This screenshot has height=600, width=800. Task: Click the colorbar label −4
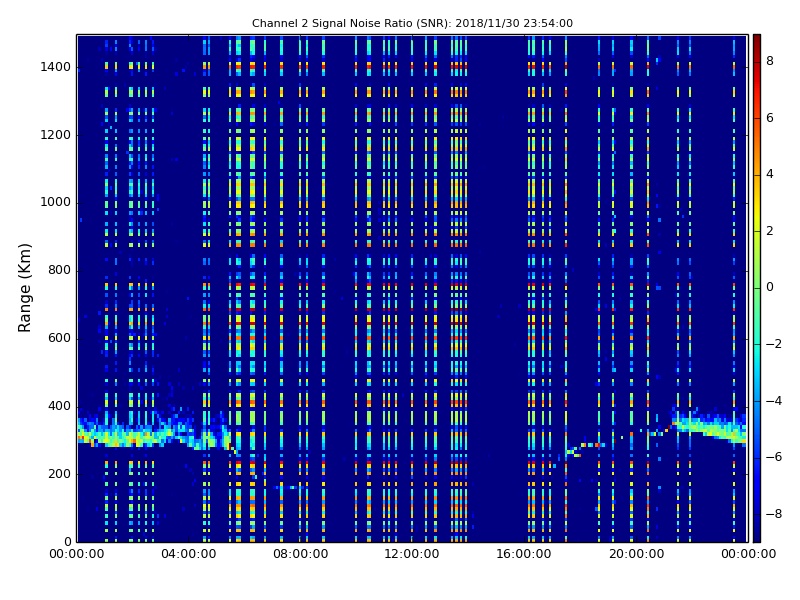coord(774,401)
